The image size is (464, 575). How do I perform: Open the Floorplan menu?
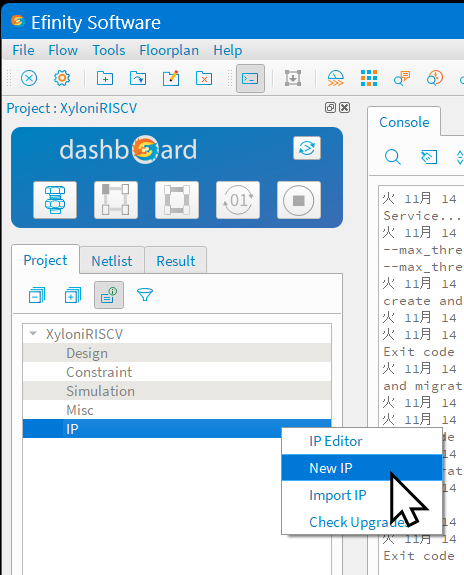tap(169, 50)
